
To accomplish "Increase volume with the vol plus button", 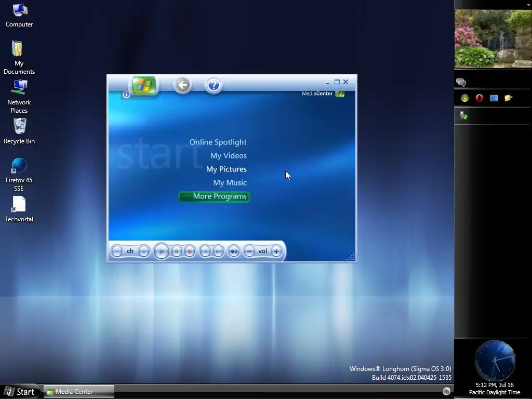I will pyautogui.click(x=276, y=251).
